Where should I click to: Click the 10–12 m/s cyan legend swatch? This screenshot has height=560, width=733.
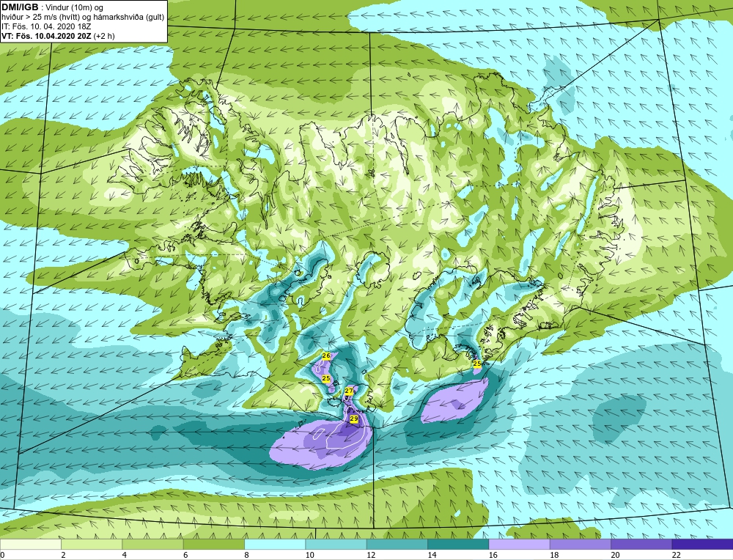point(336,545)
